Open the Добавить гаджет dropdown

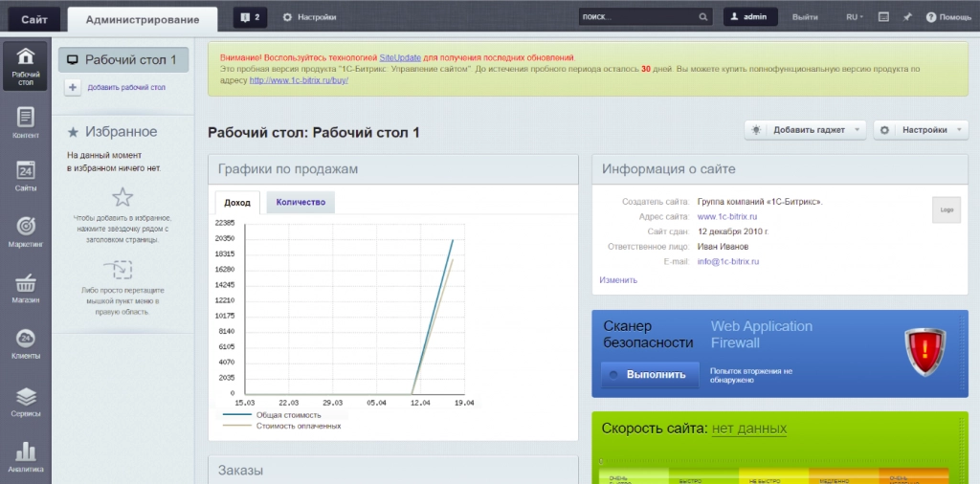(x=806, y=130)
